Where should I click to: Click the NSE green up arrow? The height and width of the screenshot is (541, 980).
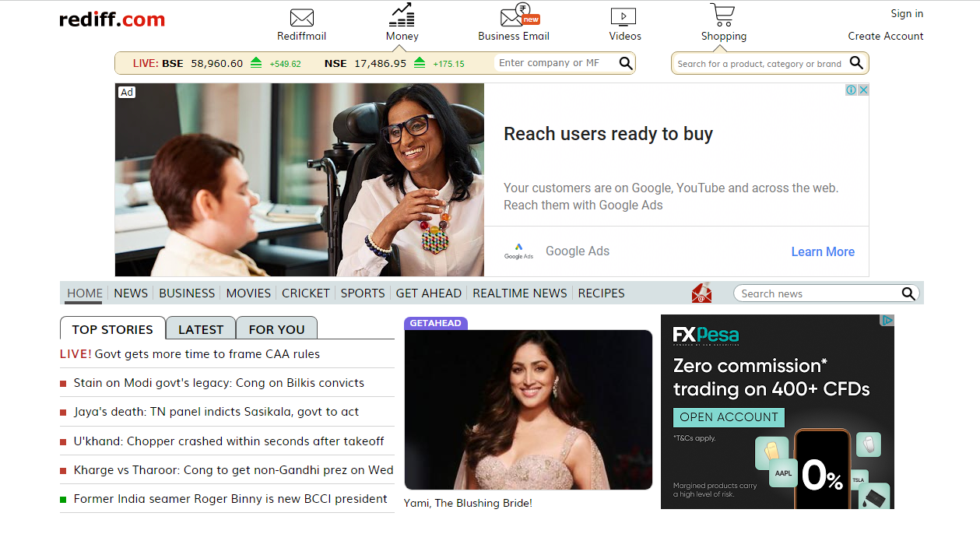[420, 63]
